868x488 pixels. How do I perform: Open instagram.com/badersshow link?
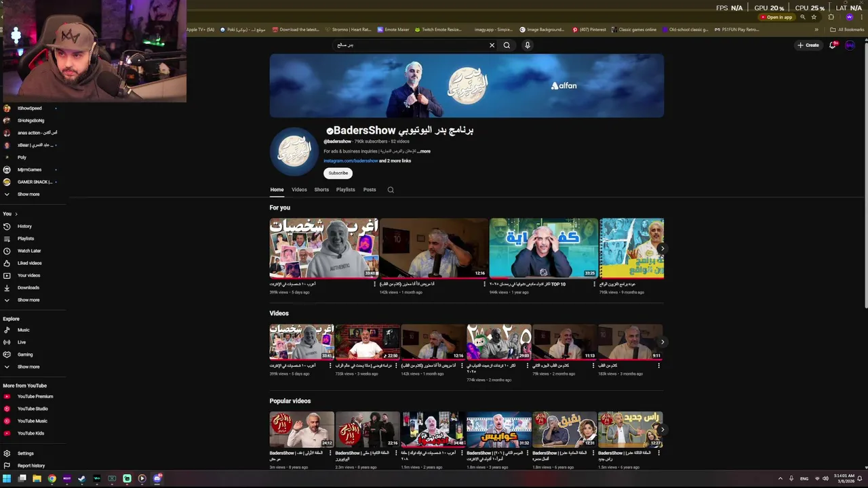click(x=351, y=161)
